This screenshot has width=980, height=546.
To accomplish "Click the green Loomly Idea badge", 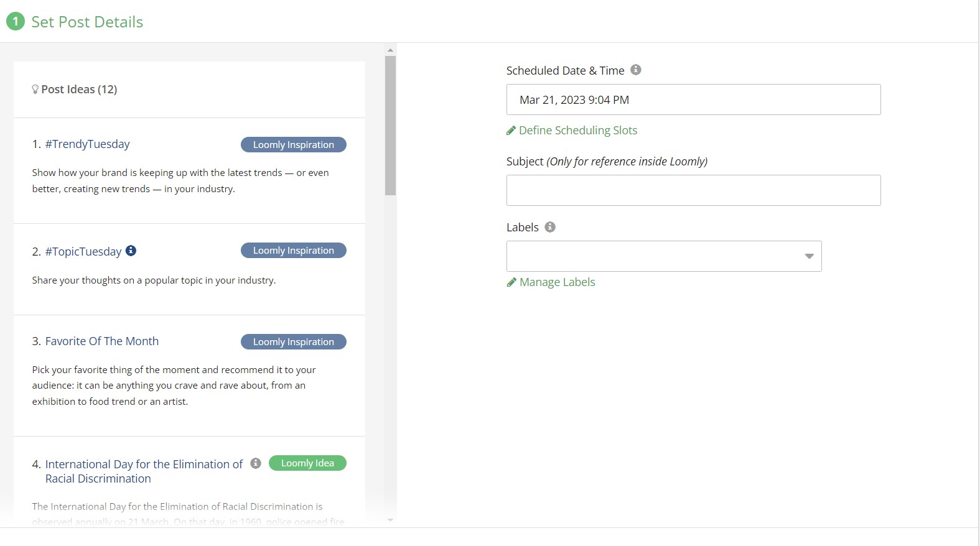I will point(307,463).
